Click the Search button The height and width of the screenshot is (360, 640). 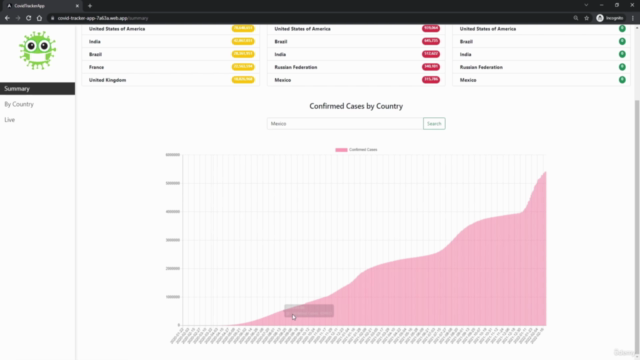point(434,124)
